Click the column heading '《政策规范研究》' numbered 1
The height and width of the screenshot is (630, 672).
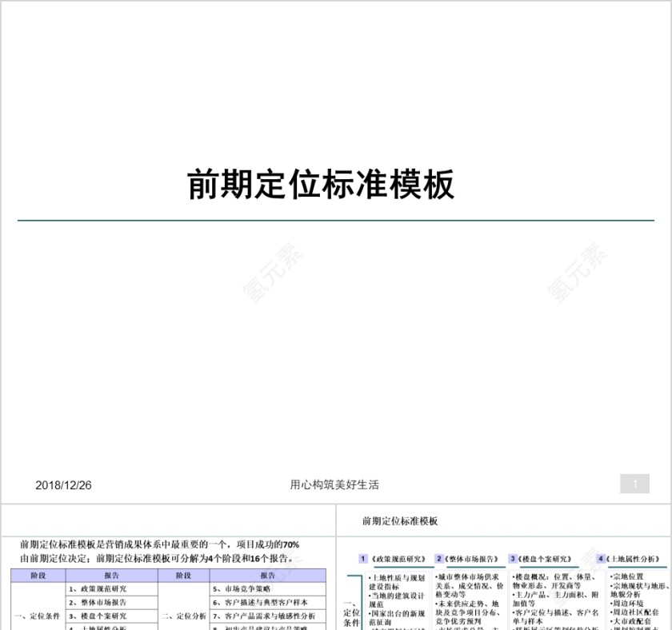(x=398, y=559)
